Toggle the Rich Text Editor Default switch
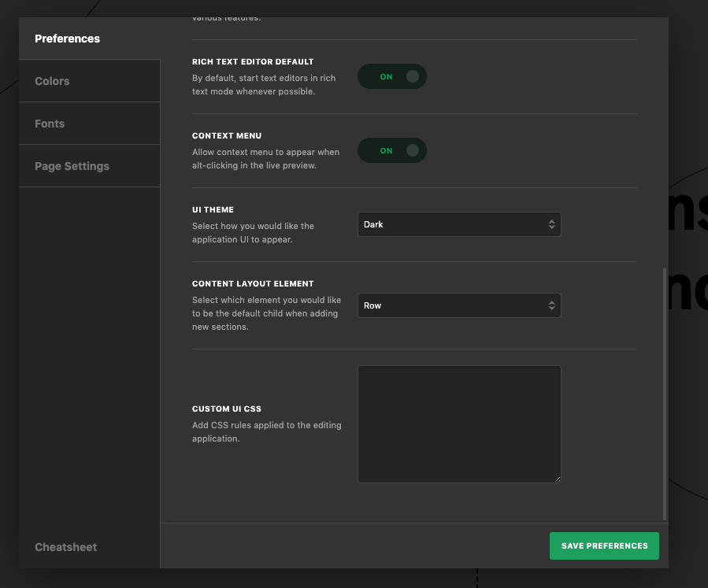This screenshot has width=708, height=588. coord(391,77)
